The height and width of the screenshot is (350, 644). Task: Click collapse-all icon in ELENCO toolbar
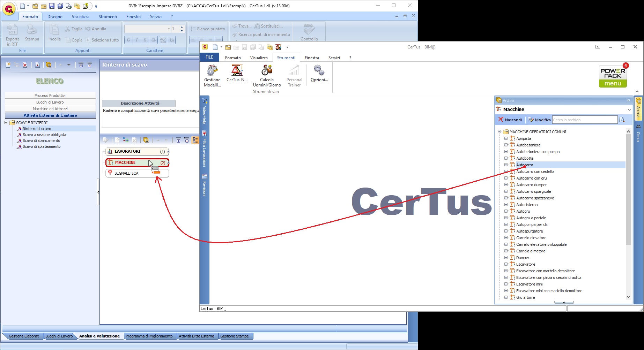[89, 65]
